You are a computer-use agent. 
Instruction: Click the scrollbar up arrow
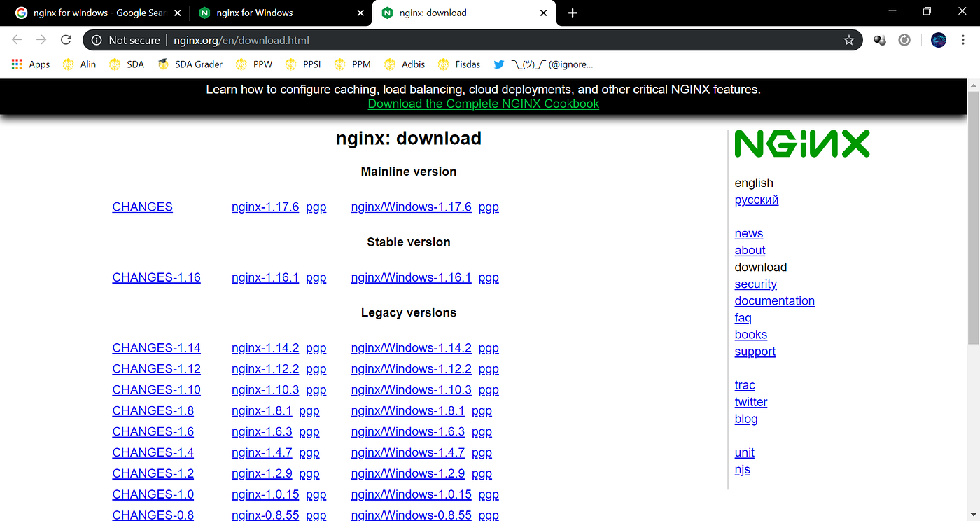(x=973, y=85)
